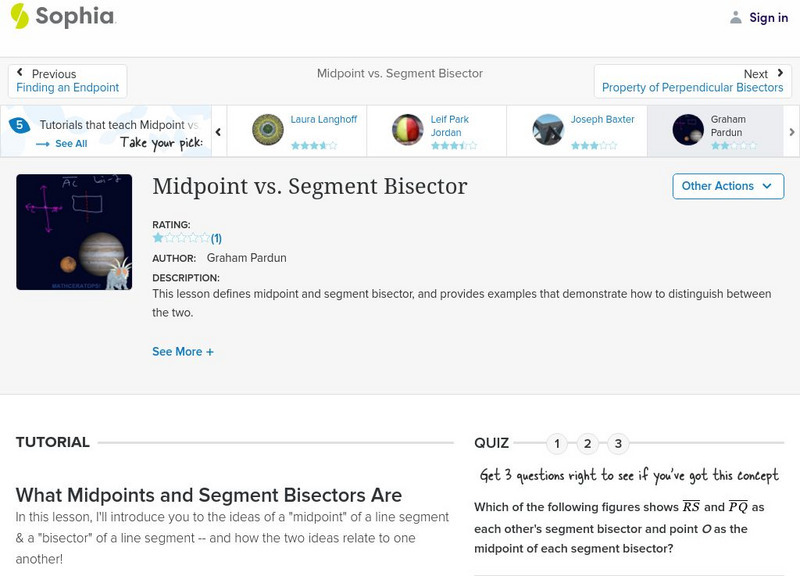Viewport: 800px width, 576px height.
Task: Open the Other Actions dropdown
Action: click(x=727, y=186)
